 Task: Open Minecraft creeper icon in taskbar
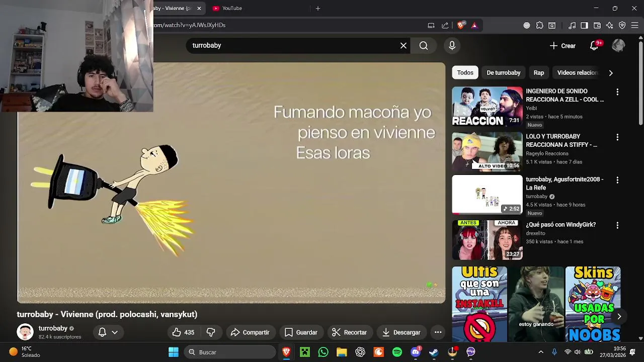coord(305,352)
